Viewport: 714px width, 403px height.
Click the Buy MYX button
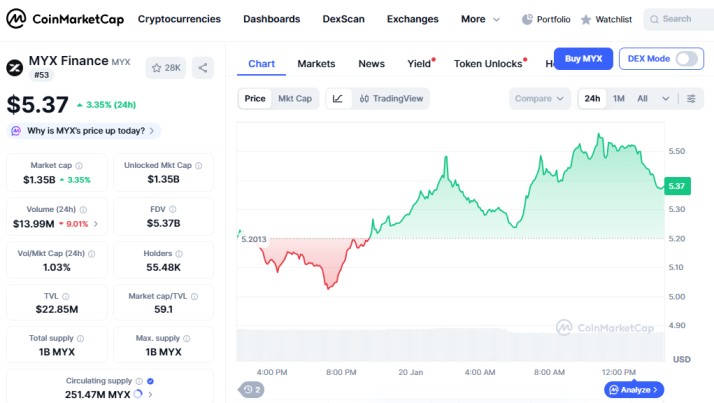[583, 59]
